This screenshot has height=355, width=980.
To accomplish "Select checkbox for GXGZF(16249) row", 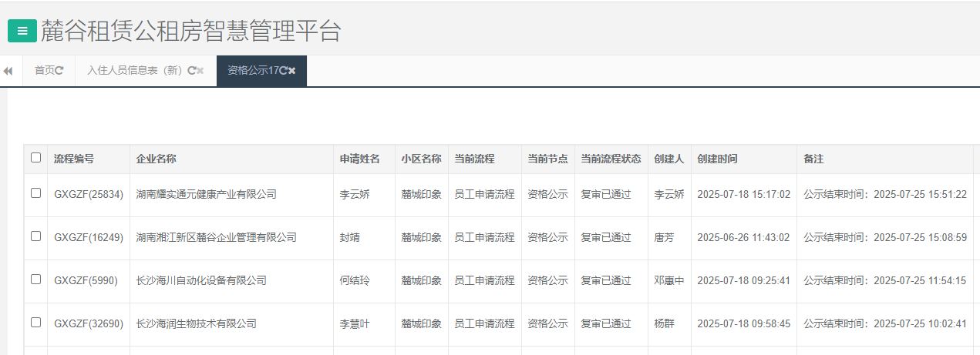I will click(35, 236).
